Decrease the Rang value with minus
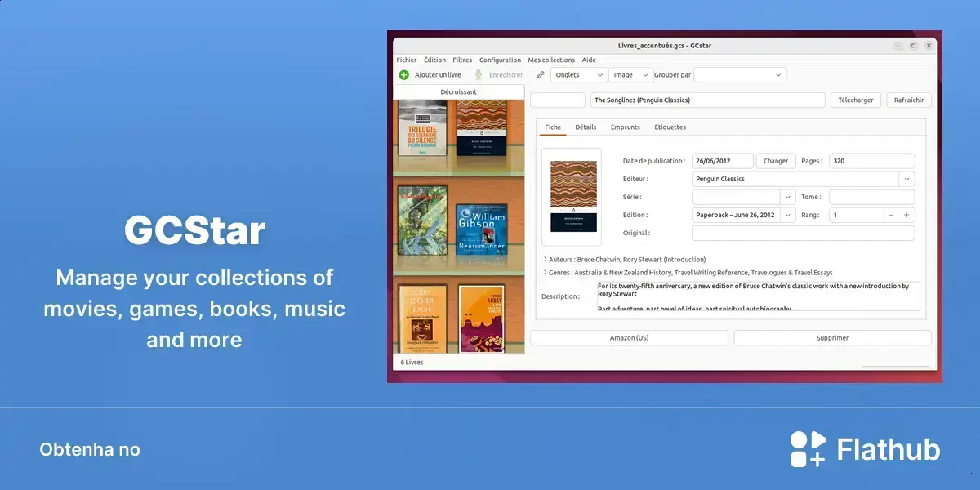 (x=891, y=215)
